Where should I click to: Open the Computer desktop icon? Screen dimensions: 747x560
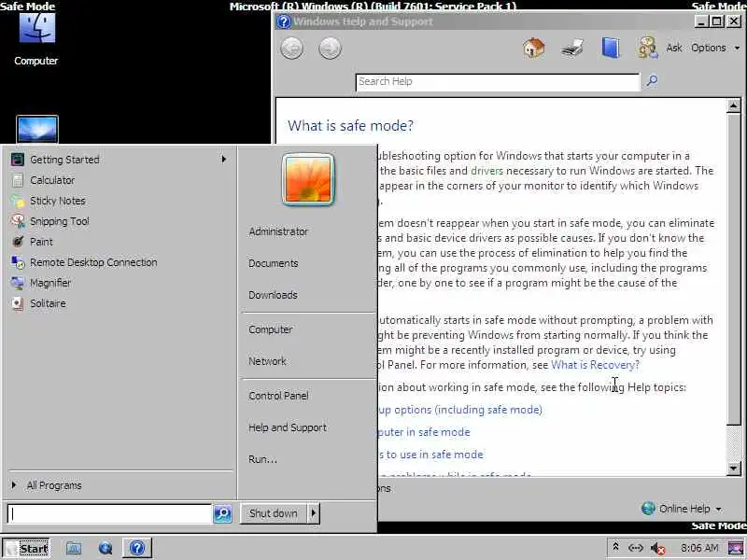(x=36, y=39)
